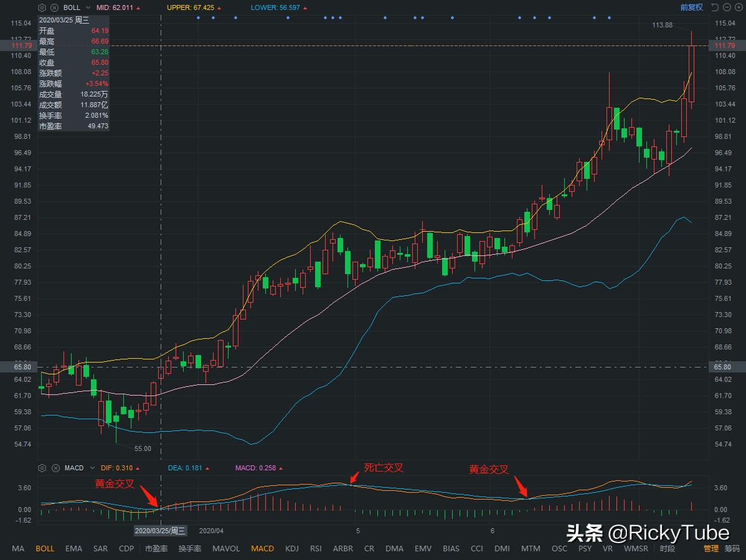Select the MA indicator tab
Screen dimensions: 746x560
tap(18, 549)
